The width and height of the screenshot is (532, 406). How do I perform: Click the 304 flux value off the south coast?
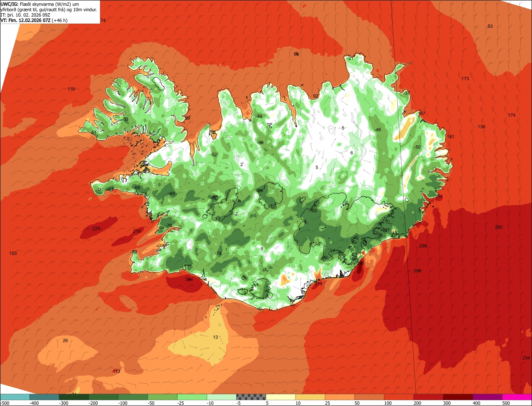pyautogui.click(x=189, y=279)
